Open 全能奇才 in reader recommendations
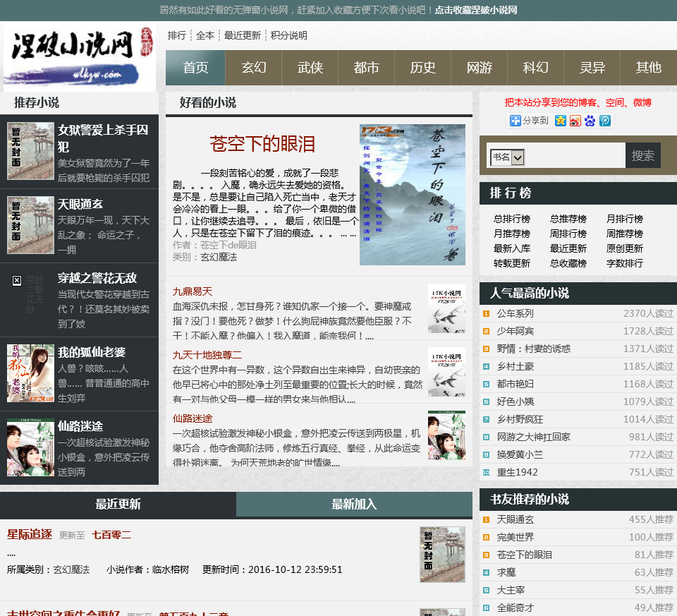The width and height of the screenshot is (677, 616). point(515,608)
